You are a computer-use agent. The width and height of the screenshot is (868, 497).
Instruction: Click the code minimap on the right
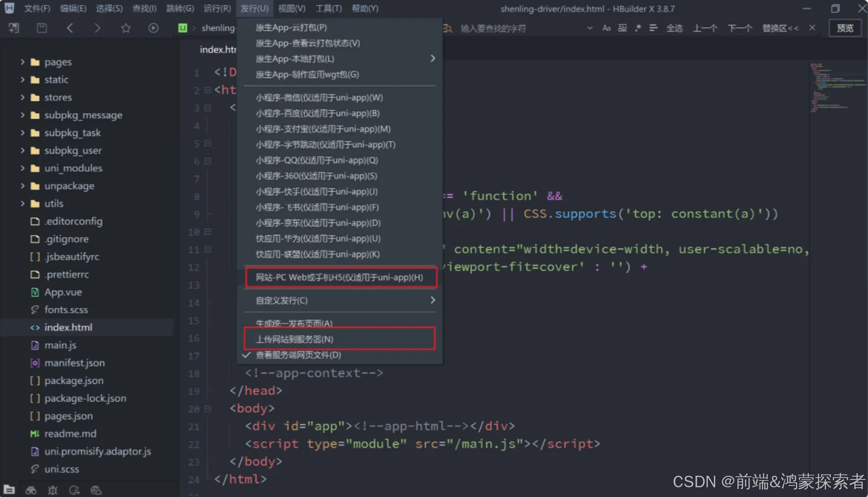point(837,88)
